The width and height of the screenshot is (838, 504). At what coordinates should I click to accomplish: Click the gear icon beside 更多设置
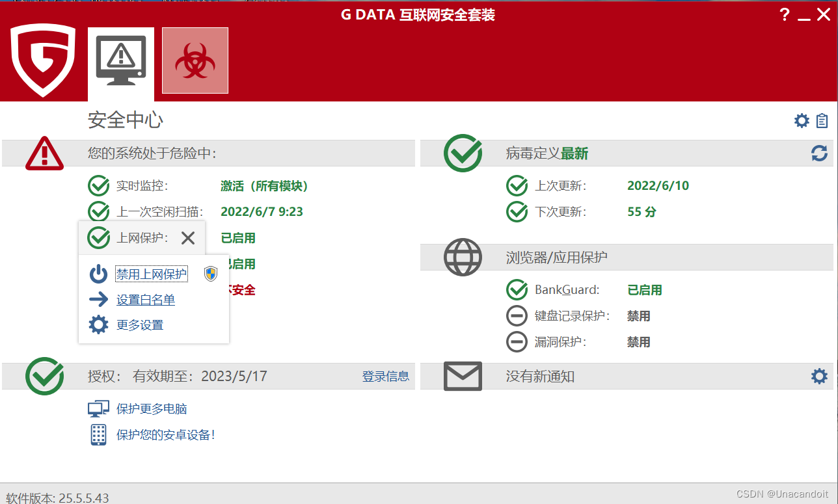click(x=98, y=325)
